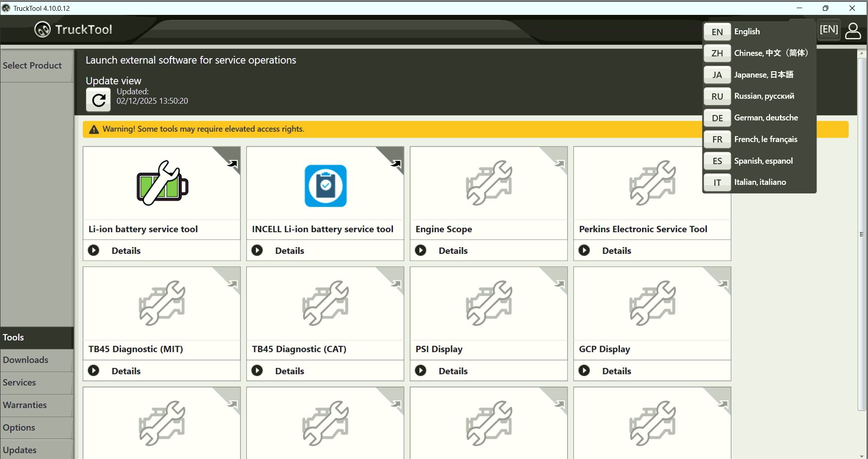Click the TB45 Diagnostic (CAT) engine icon
Viewport: 868px width, 459px height.
click(x=325, y=303)
